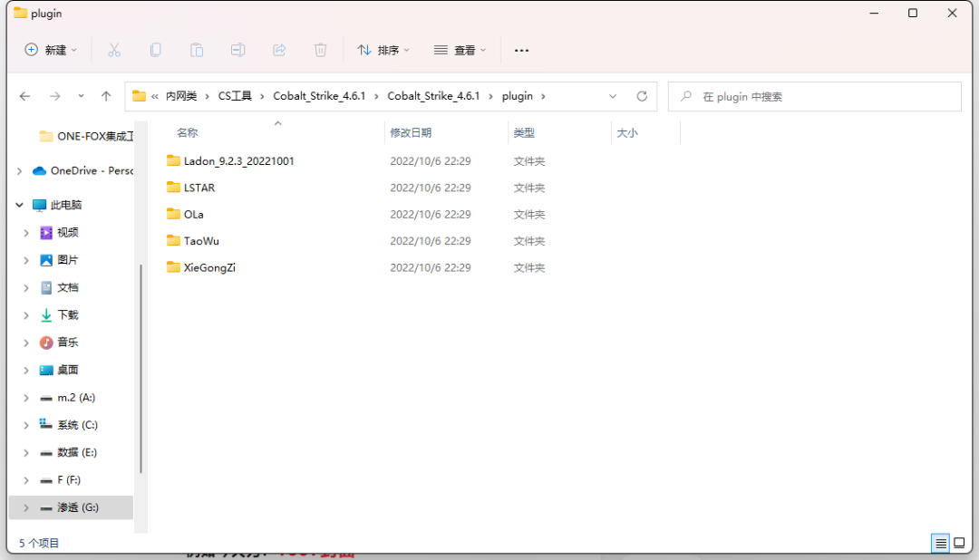979x560 pixels.
Task: Select F (F:) drive in sidebar
Action: click(x=69, y=480)
